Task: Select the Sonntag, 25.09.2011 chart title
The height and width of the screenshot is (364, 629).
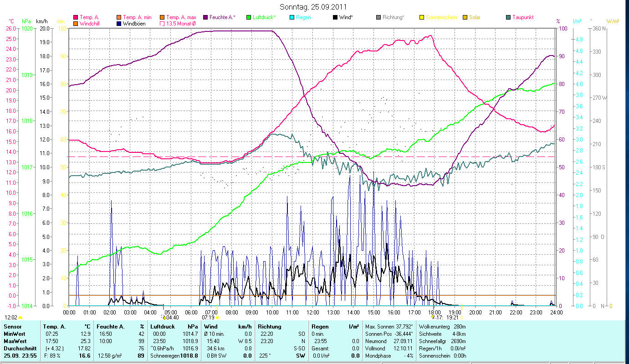Action: point(314,7)
